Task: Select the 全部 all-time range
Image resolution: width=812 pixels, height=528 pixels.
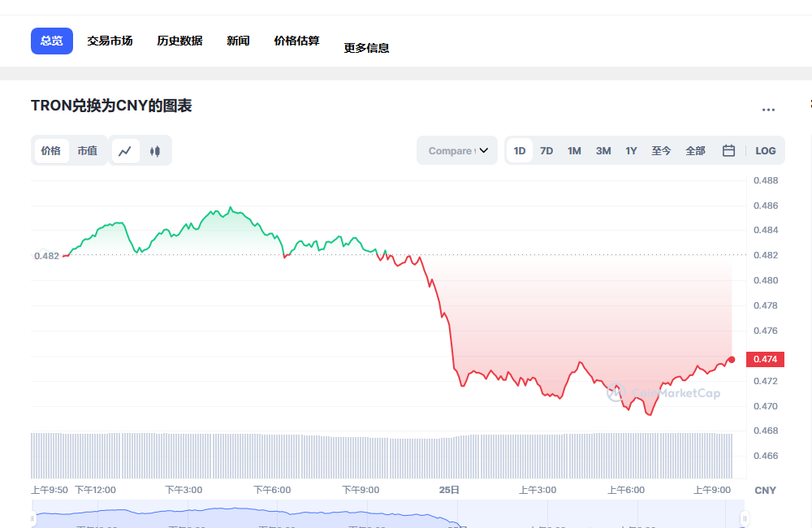Action: click(696, 151)
